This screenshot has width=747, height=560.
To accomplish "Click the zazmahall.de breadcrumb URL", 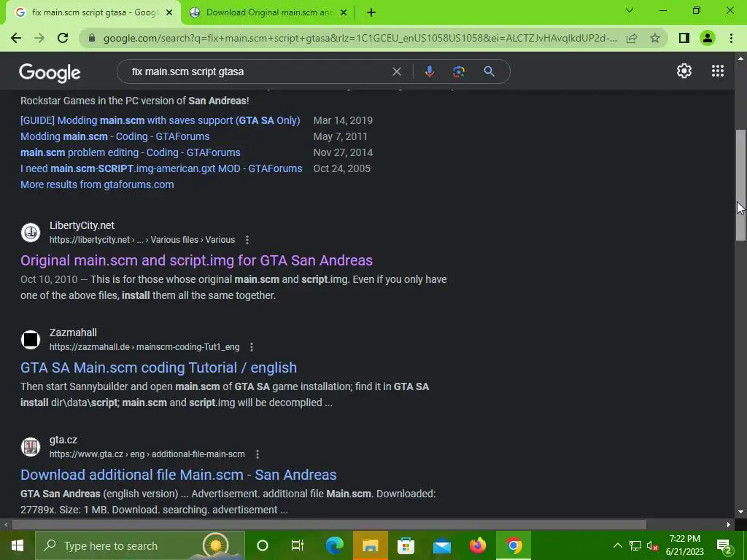I will [144, 347].
